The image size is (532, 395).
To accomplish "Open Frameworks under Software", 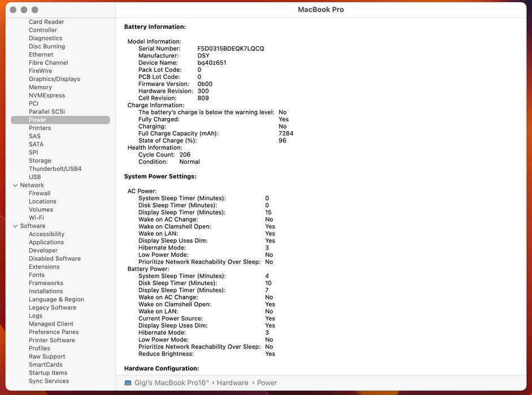I will click(46, 283).
